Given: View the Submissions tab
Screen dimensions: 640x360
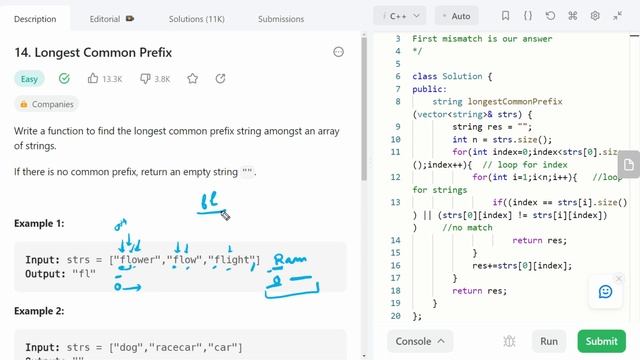Looking at the screenshot, I should tap(281, 19).
